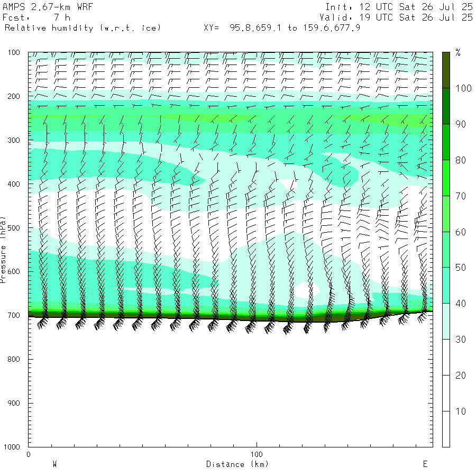Click the 400 hPa pressure axis label
The image size is (476, 476).
[14, 184]
